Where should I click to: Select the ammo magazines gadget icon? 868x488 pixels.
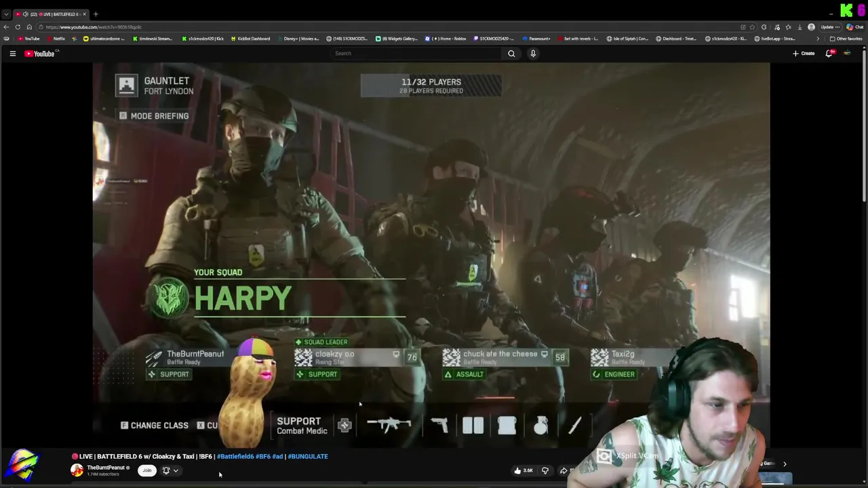pyautogui.click(x=473, y=425)
